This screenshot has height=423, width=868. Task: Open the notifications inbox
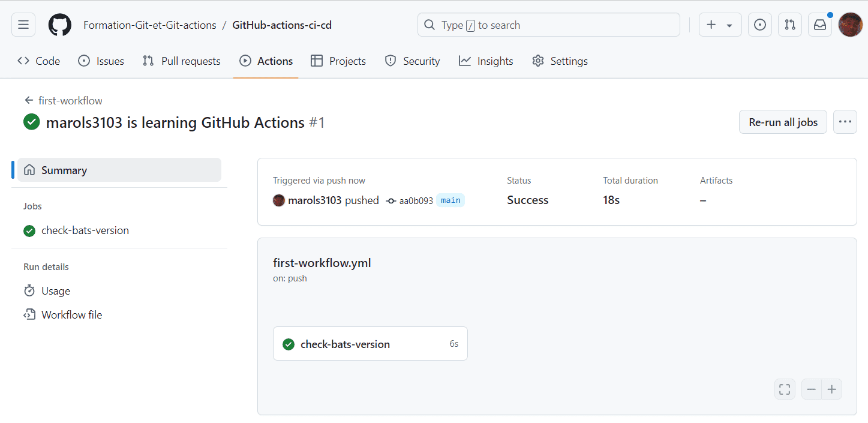[x=820, y=25]
